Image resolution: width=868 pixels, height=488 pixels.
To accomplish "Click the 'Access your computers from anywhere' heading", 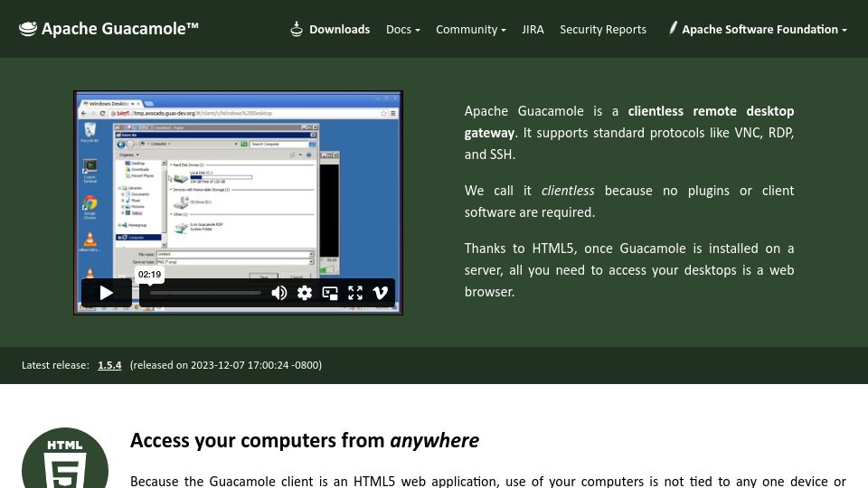I will 305,441.
